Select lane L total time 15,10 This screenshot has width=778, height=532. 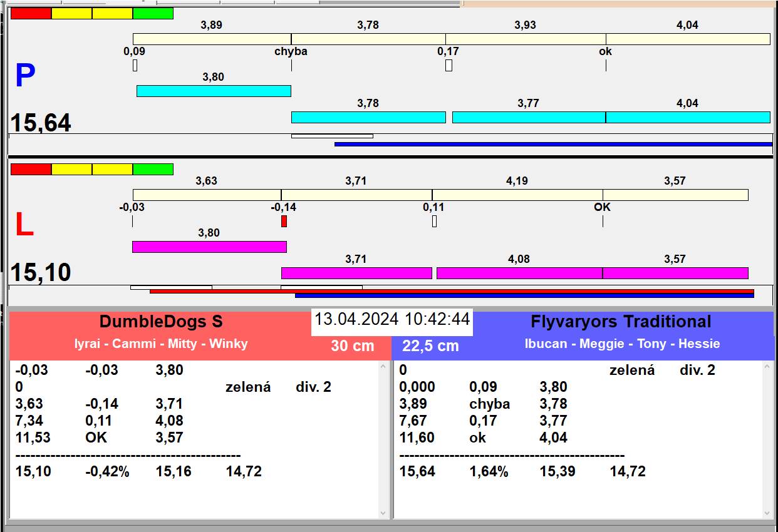pyautogui.click(x=41, y=273)
